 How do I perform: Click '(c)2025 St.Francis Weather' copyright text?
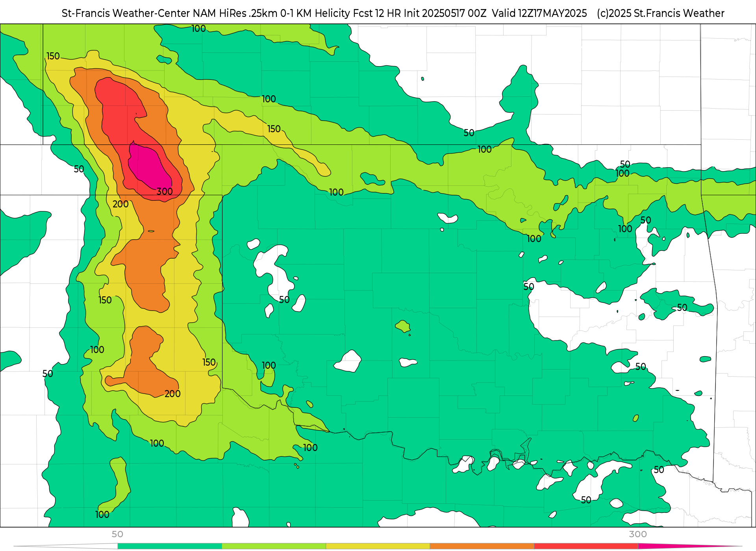(x=661, y=13)
